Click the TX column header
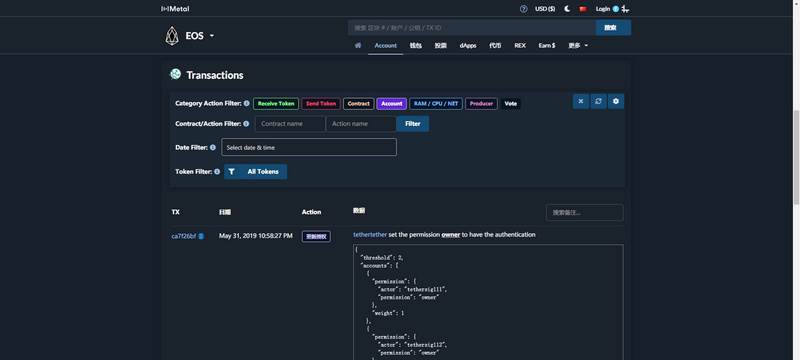Image resolution: width=800 pixels, height=360 pixels. [176, 212]
